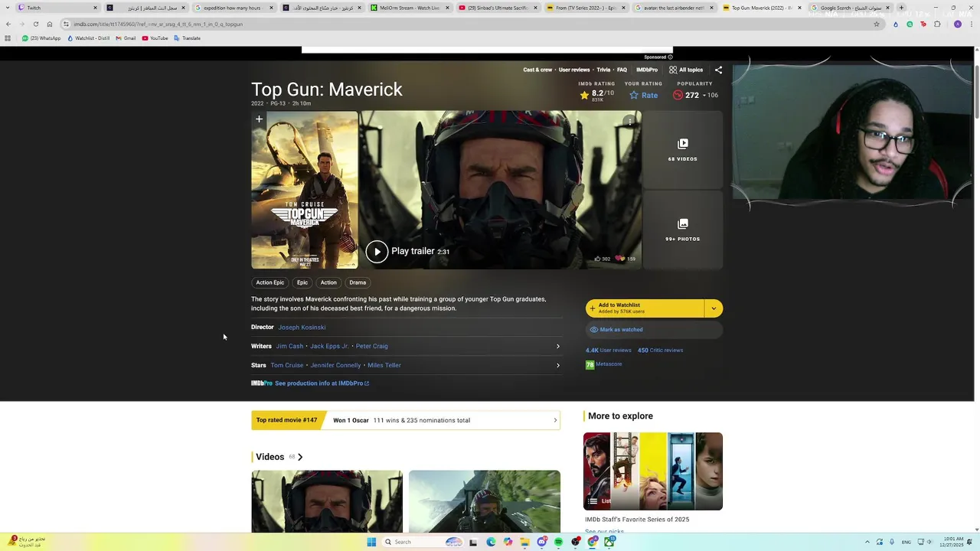980x551 pixels.
Task: Open Videos section via chevron arrow
Action: (x=300, y=457)
